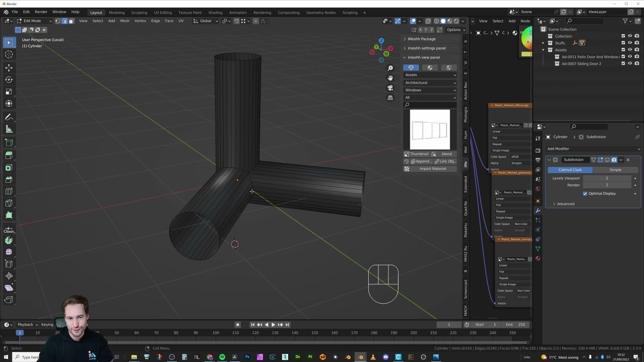Viewport: 644px width, 362px height.
Task: Switch to the Sculpting workspace tab
Action: click(x=139, y=13)
